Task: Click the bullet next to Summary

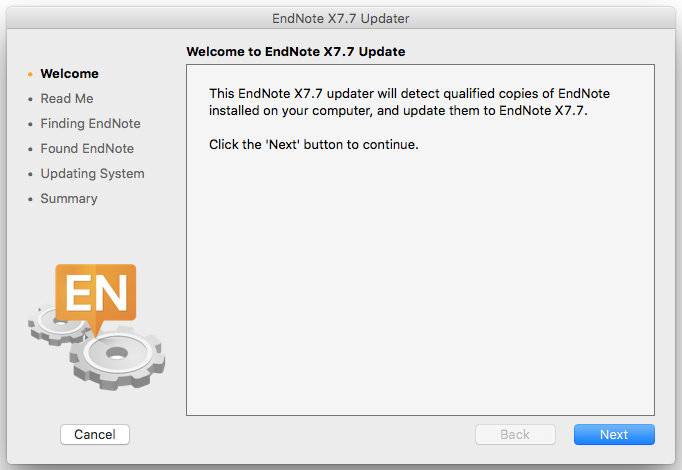Action: point(31,199)
